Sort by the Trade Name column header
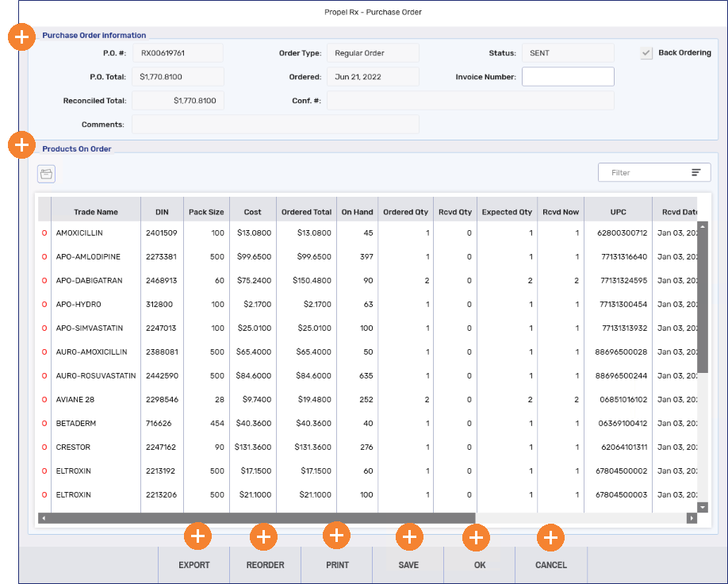728x584 pixels. pos(95,212)
